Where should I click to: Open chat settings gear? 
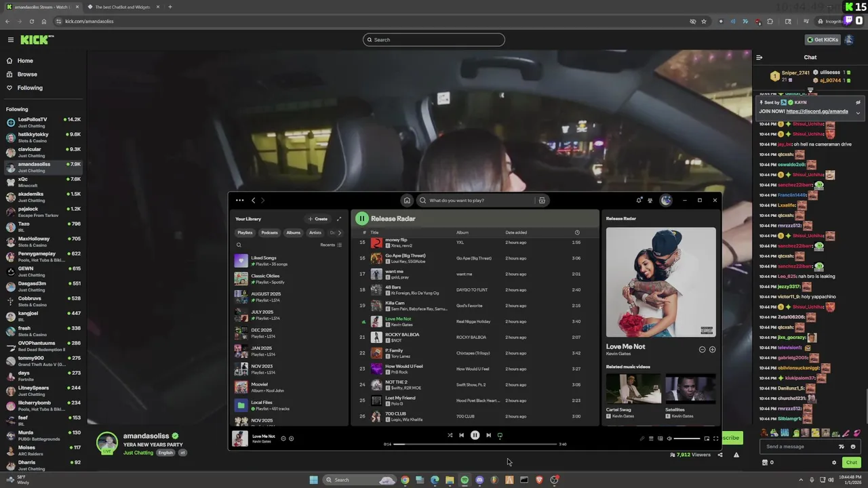834,462
